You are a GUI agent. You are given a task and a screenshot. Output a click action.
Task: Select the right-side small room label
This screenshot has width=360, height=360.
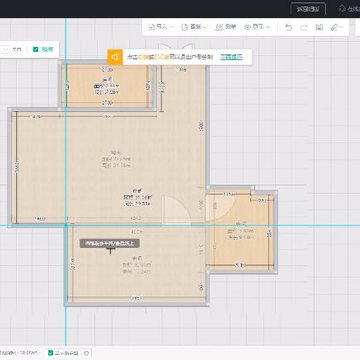[241, 230]
